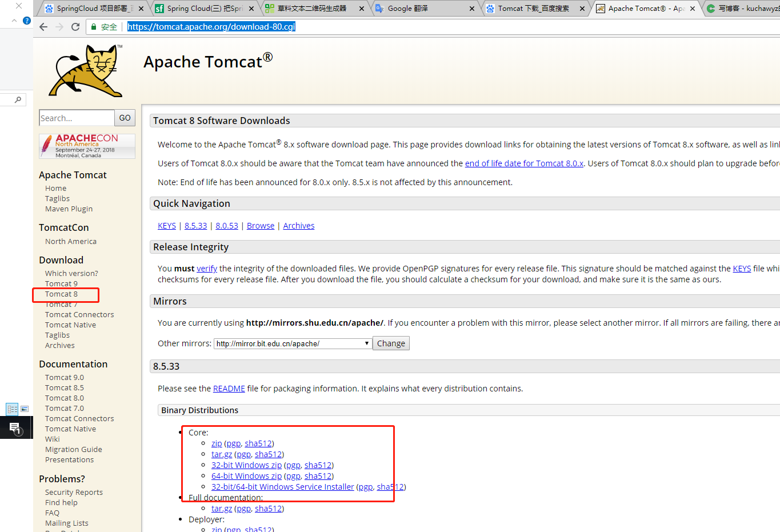This screenshot has width=780, height=532.
Task: Click KEYS in Quick Navigation
Action: 167,226
